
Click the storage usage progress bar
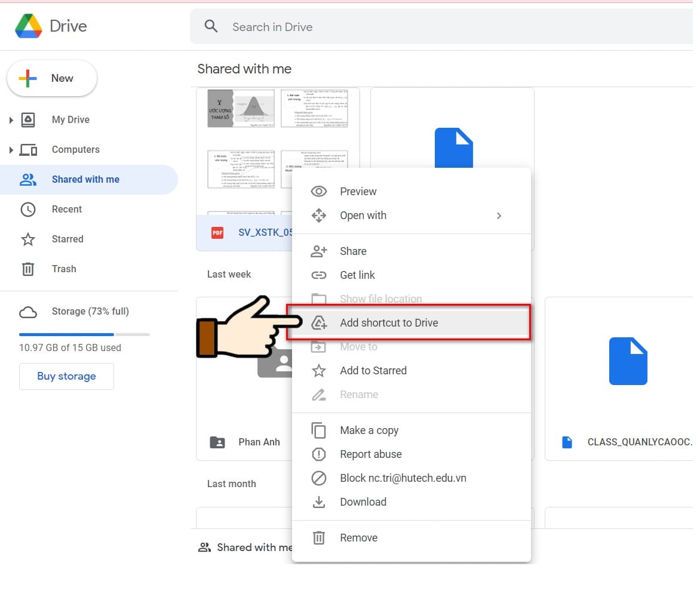84,334
